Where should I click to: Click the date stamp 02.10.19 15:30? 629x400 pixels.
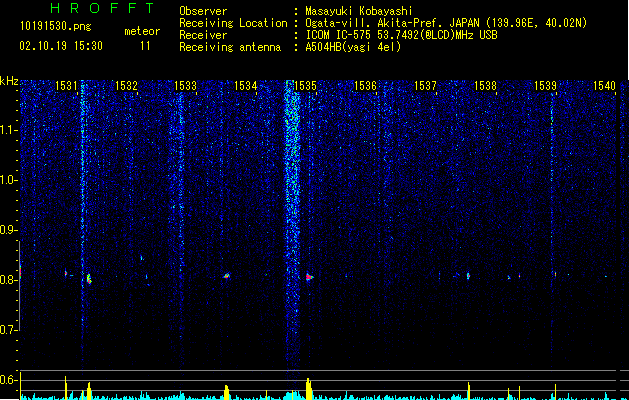point(61,46)
